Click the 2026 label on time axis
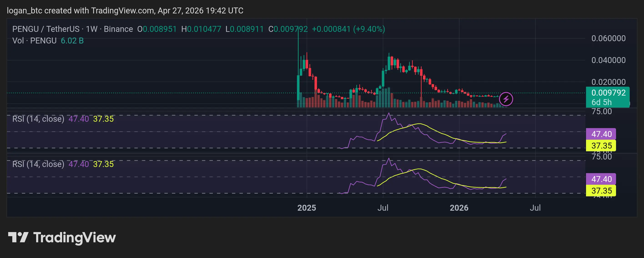The width and height of the screenshot is (644, 258). [x=459, y=208]
